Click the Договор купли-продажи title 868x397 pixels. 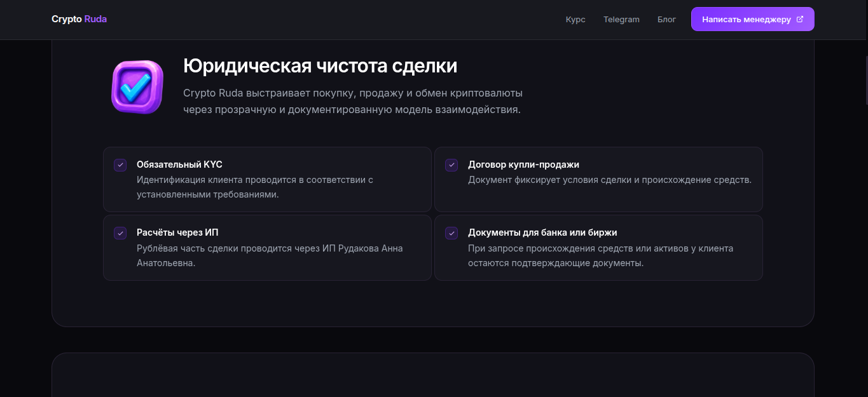pos(523,165)
